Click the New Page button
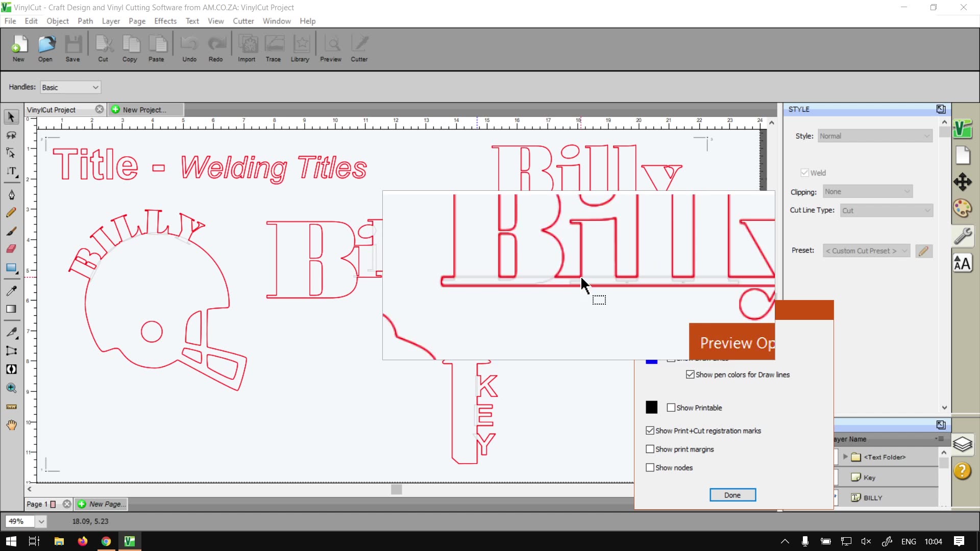The height and width of the screenshot is (551, 980). coord(101,504)
